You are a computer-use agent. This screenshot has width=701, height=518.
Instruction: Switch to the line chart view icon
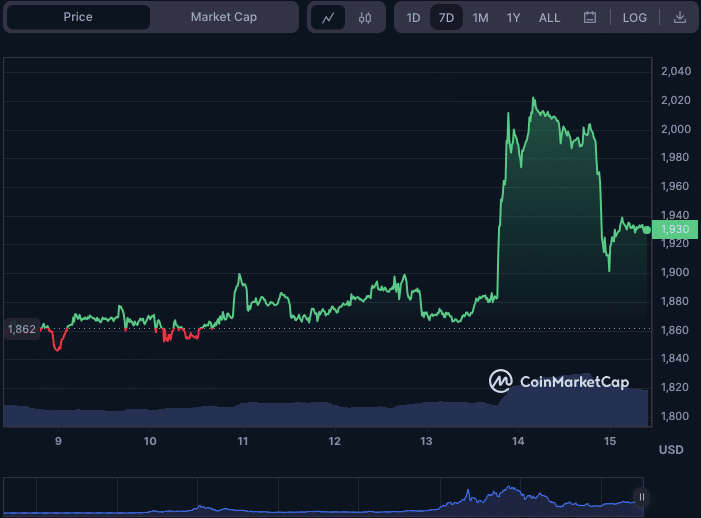point(328,17)
